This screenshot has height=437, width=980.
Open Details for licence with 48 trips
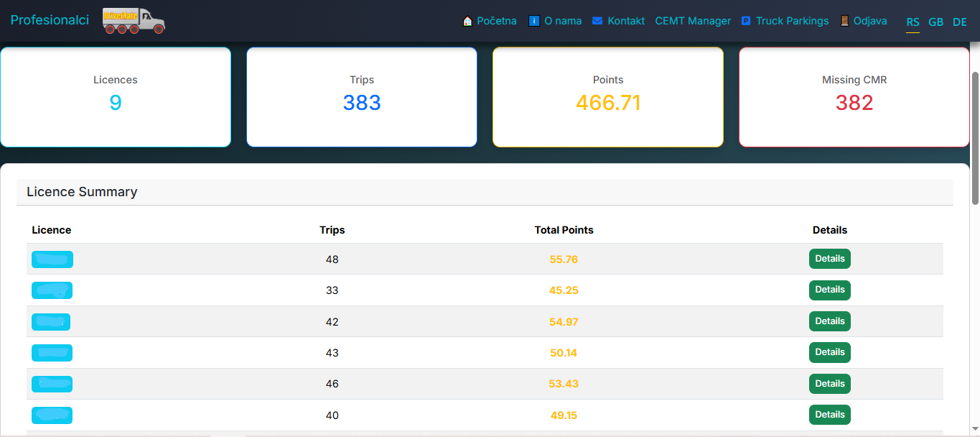pos(830,259)
